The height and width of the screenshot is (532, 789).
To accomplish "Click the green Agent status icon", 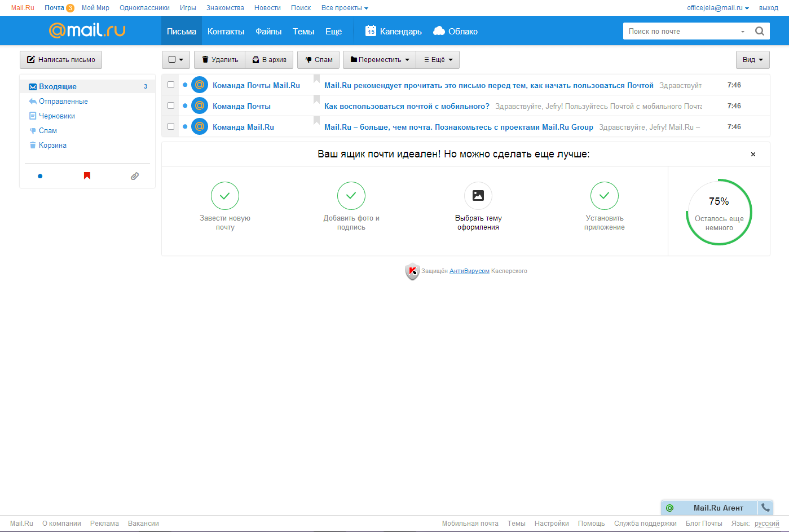I will (x=670, y=508).
